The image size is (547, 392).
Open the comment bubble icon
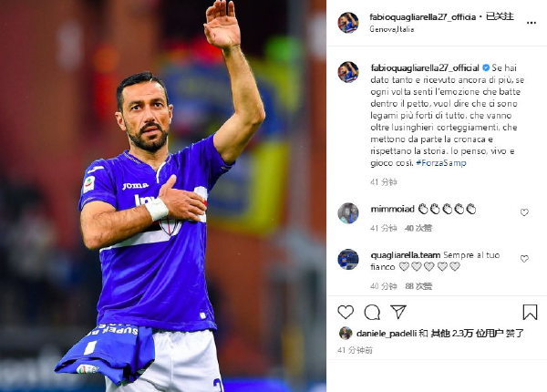pos(372,312)
